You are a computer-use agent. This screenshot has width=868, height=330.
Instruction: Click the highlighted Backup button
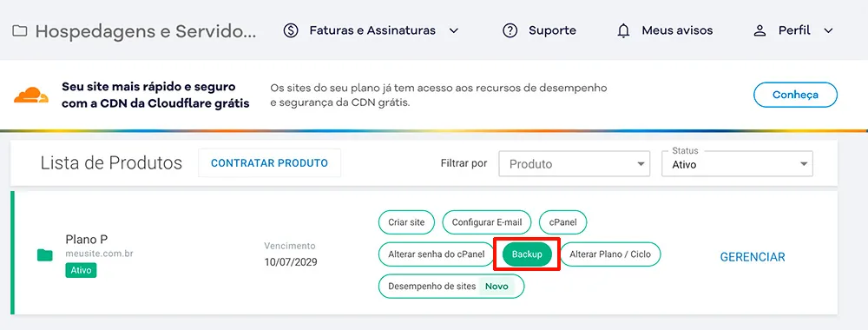(527, 254)
